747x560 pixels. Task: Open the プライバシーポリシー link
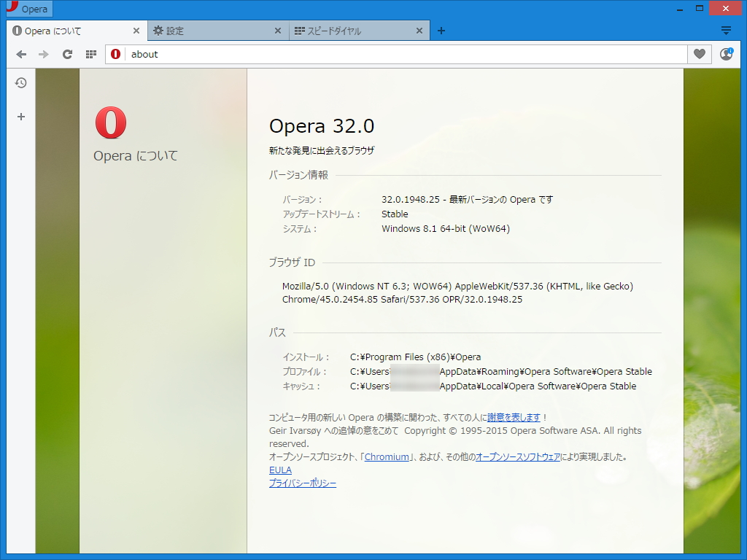(x=303, y=483)
